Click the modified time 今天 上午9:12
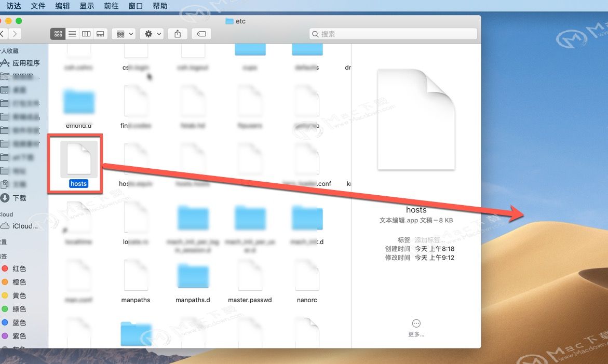This screenshot has width=608, height=364. coord(434,258)
